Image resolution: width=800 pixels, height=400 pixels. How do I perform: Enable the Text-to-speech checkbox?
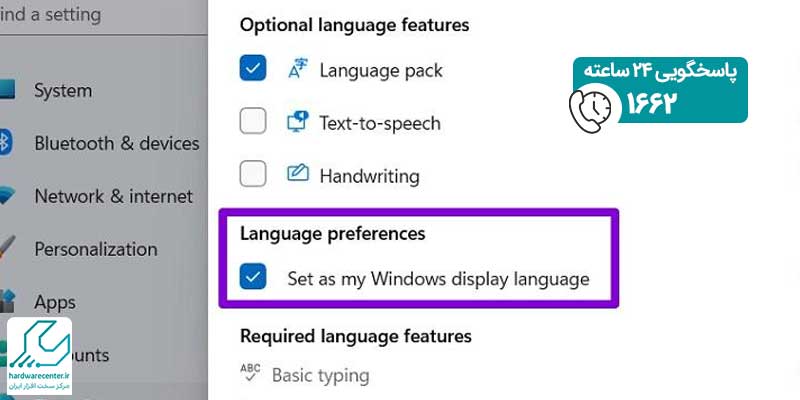click(254, 123)
